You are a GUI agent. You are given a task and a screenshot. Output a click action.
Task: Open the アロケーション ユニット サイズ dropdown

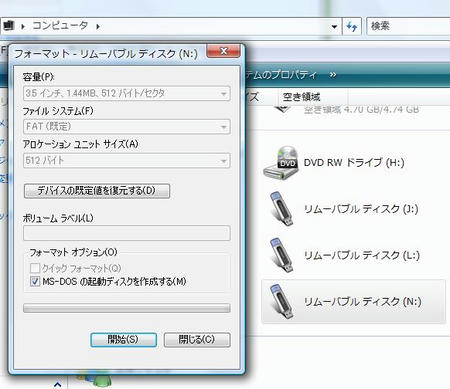(127, 161)
